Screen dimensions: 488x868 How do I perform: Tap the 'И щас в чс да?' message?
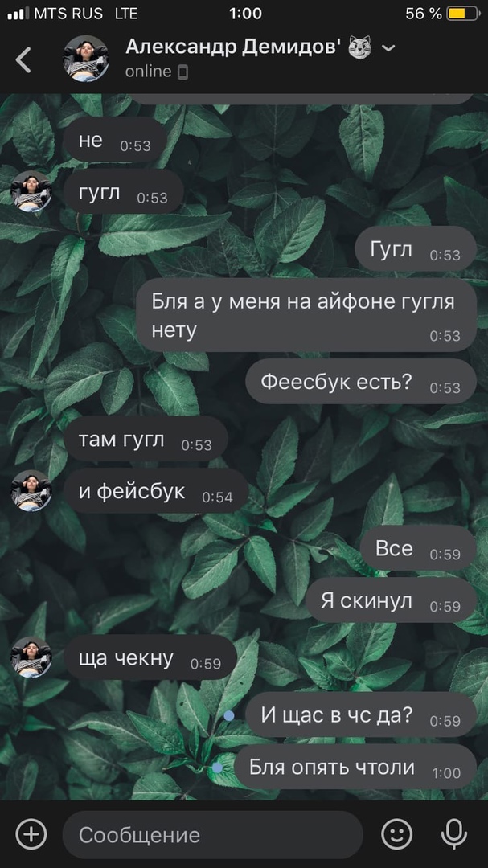tap(361, 714)
